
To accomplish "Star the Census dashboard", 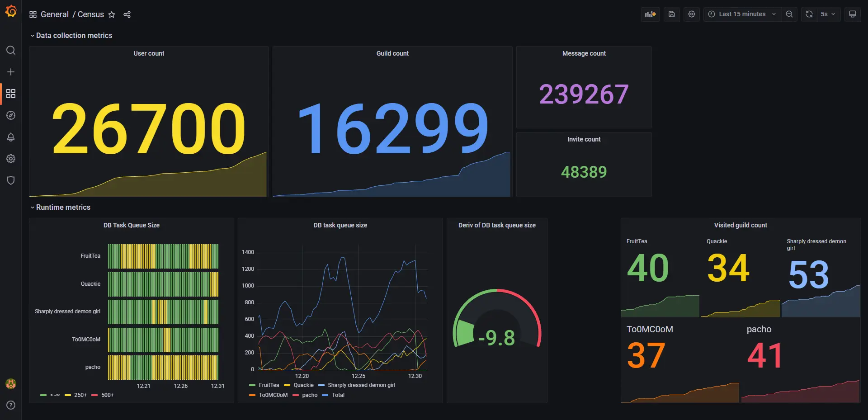I will pyautogui.click(x=112, y=14).
